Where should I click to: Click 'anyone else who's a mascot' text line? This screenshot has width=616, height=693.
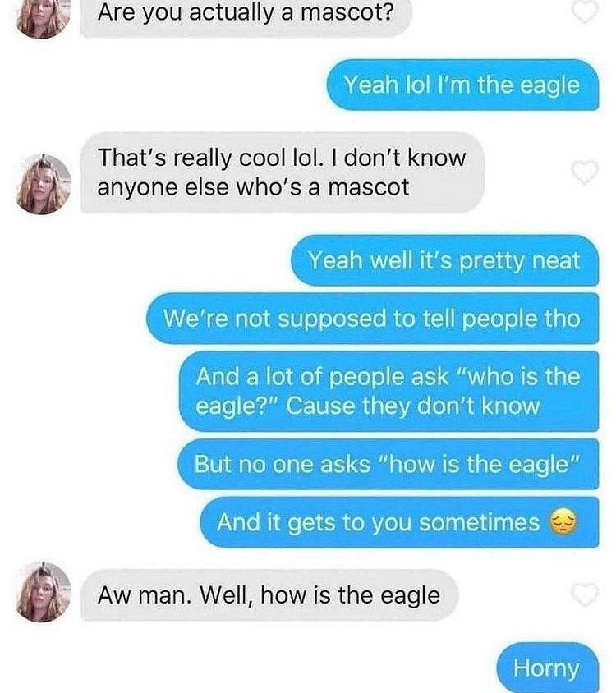[253, 187]
